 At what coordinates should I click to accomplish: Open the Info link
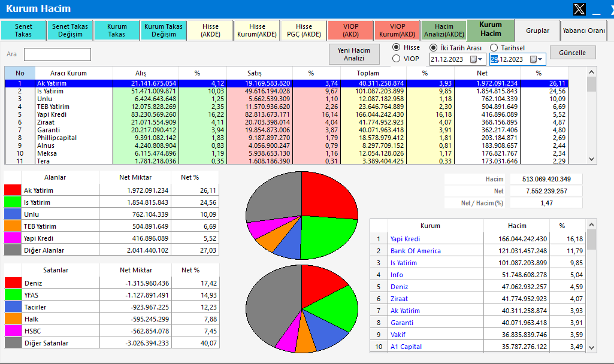click(x=397, y=275)
